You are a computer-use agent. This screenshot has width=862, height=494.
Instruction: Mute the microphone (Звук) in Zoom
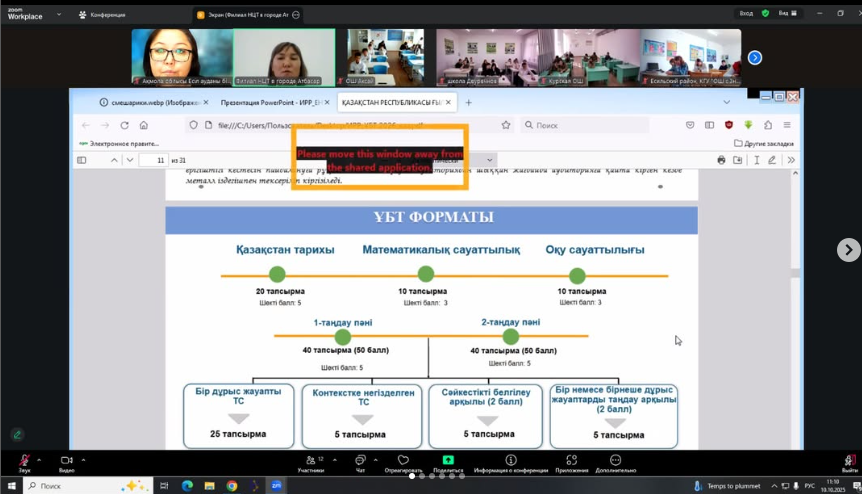point(24,461)
